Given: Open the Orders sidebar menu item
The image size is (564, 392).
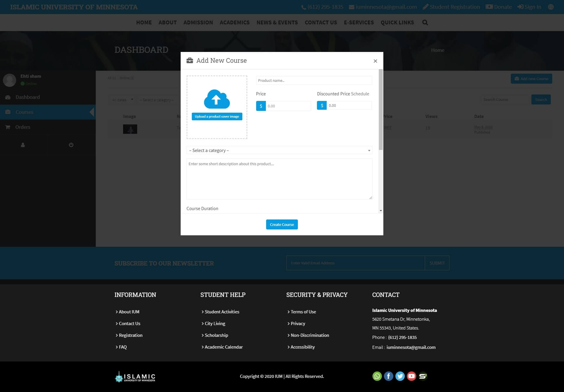Looking at the screenshot, I should [23, 127].
